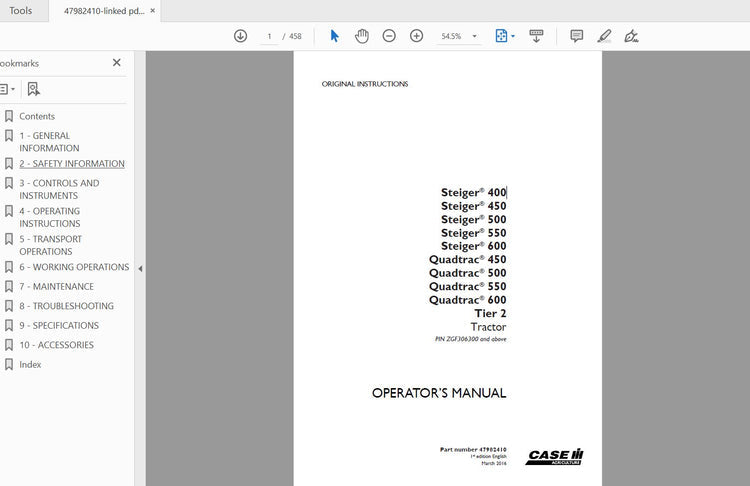Open 7 - MAINTENANCE bookmark

[x=56, y=287]
